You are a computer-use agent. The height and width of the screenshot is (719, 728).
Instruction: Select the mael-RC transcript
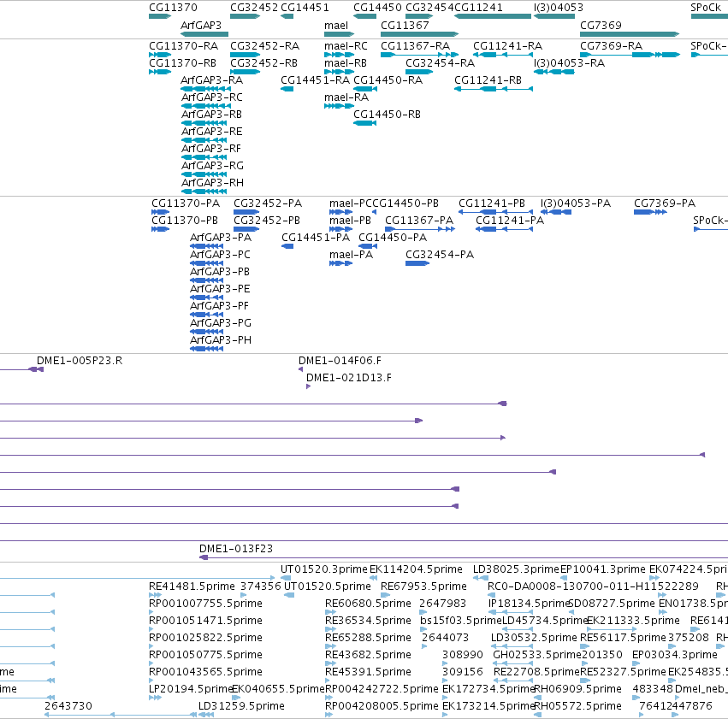[x=339, y=55]
